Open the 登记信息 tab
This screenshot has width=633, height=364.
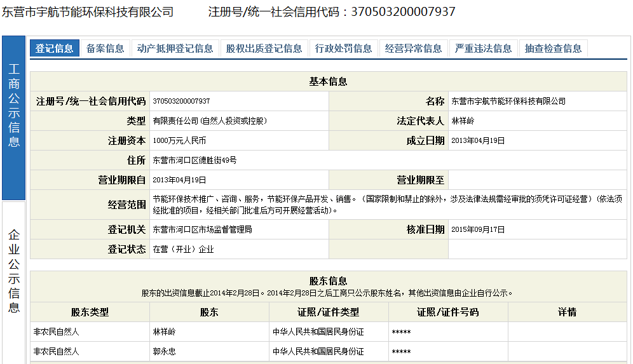pyautogui.click(x=55, y=48)
